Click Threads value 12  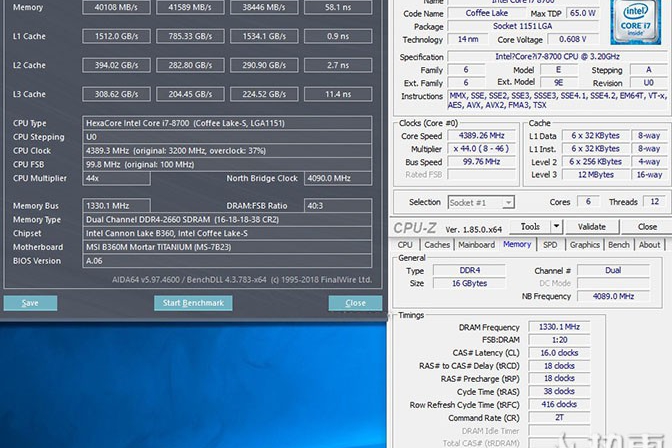click(654, 201)
